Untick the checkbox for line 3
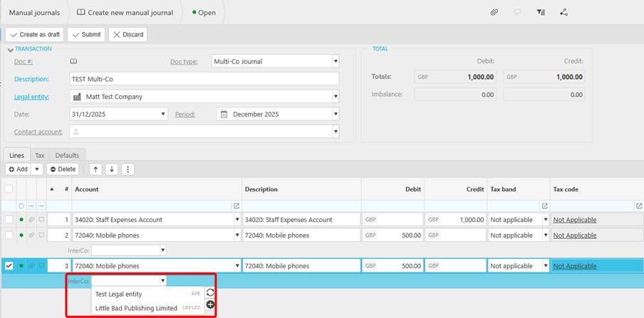 point(9,266)
